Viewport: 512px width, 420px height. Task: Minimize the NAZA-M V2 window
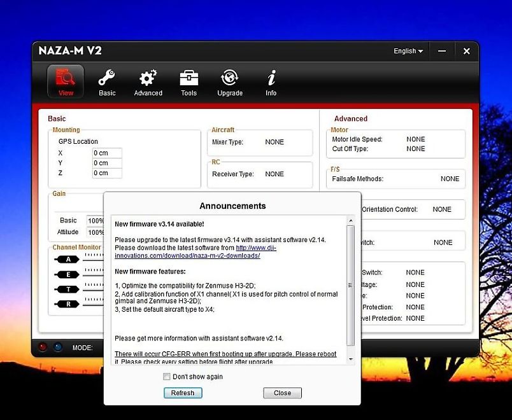(442, 52)
